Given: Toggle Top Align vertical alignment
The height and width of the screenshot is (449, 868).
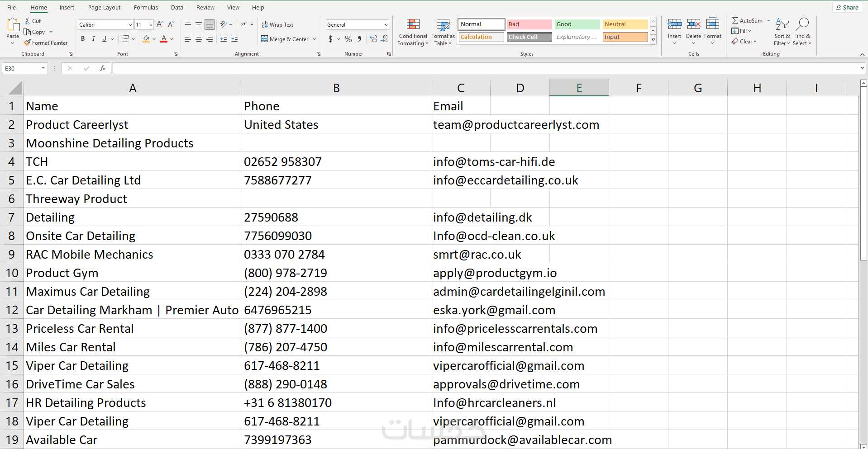Looking at the screenshot, I should [x=188, y=24].
